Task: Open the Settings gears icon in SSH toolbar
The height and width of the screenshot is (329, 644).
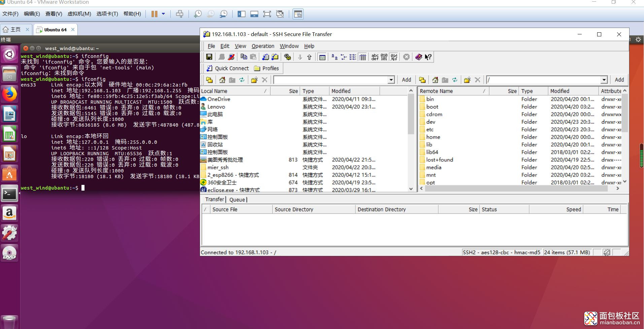Action: pos(287,57)
